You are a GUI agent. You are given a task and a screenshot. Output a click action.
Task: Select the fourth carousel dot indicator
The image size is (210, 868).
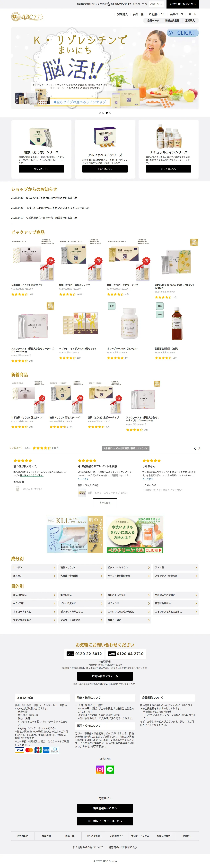click(110, 113)
